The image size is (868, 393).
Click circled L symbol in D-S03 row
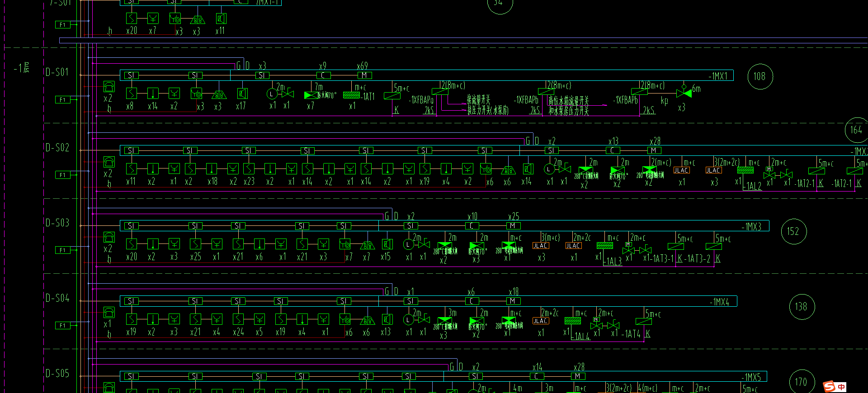(408, 245)
